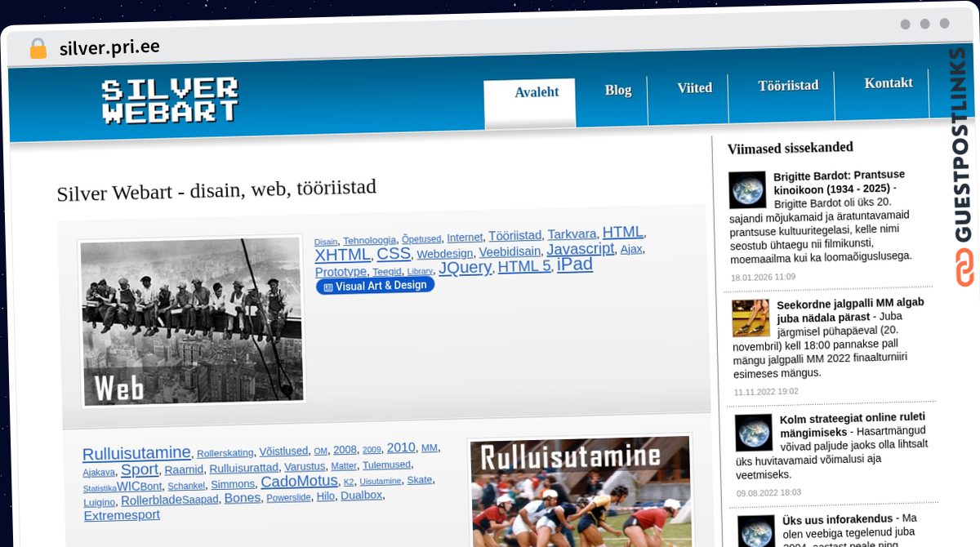Click the date 18.01.2026 11:09

pos(763,278)
